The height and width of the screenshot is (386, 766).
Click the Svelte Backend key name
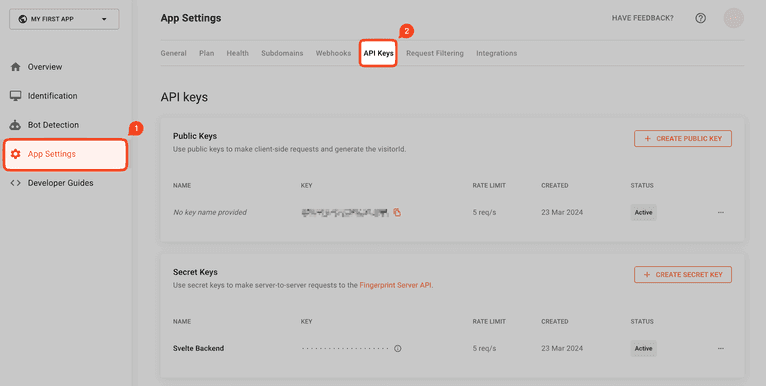point(198,348)
